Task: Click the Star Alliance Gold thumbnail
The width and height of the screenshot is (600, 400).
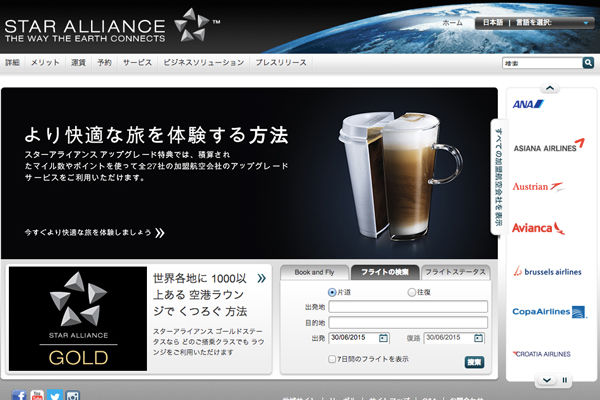Action: pyautogui.click(x=78, y=319)
